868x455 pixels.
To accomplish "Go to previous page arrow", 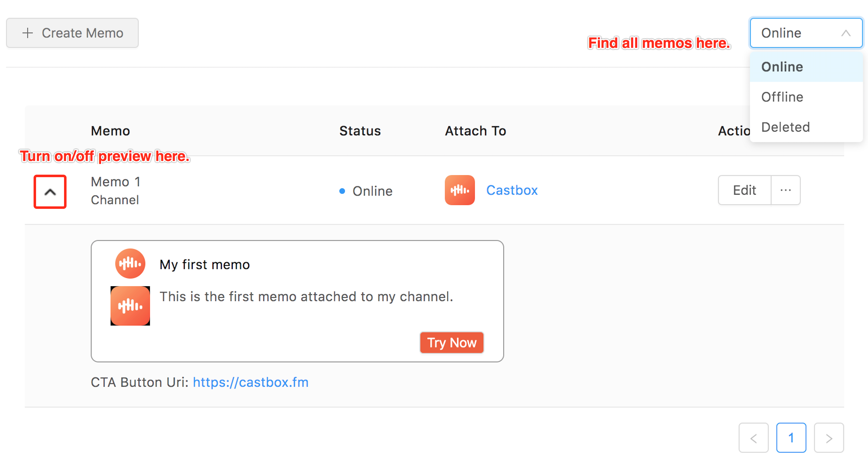I will 753,438.
